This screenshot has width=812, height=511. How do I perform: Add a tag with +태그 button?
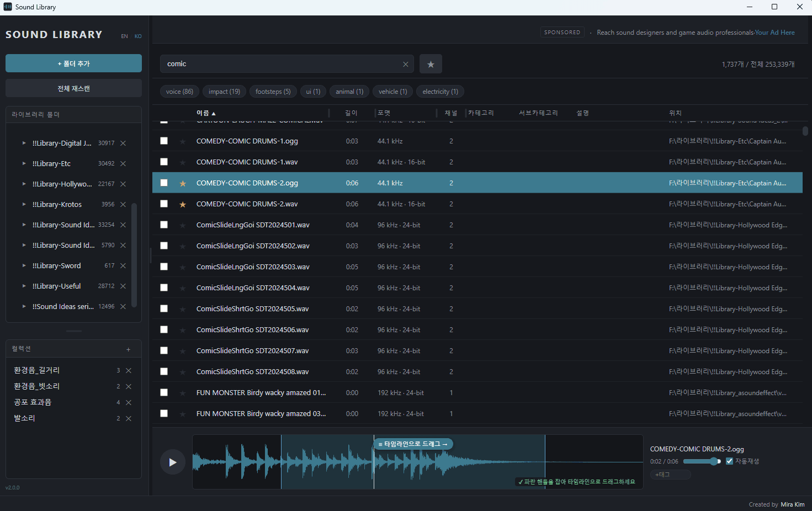[670, 475]
